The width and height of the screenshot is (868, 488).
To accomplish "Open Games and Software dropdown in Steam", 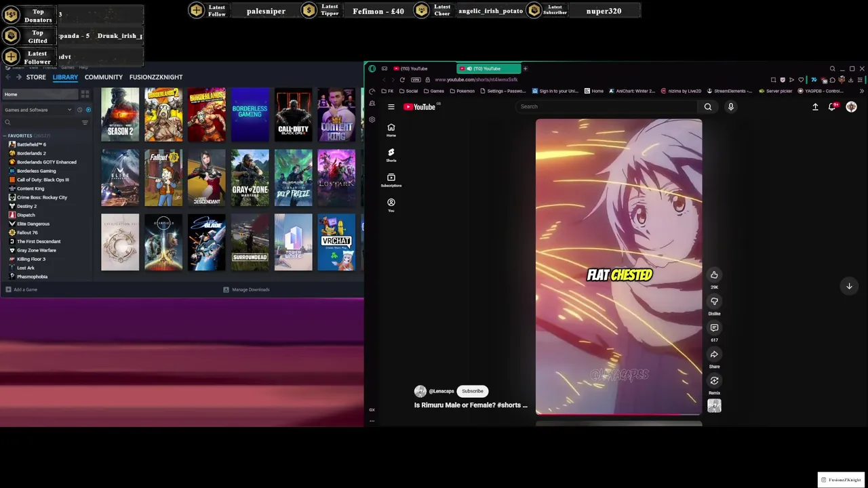I will click(38, 110).
